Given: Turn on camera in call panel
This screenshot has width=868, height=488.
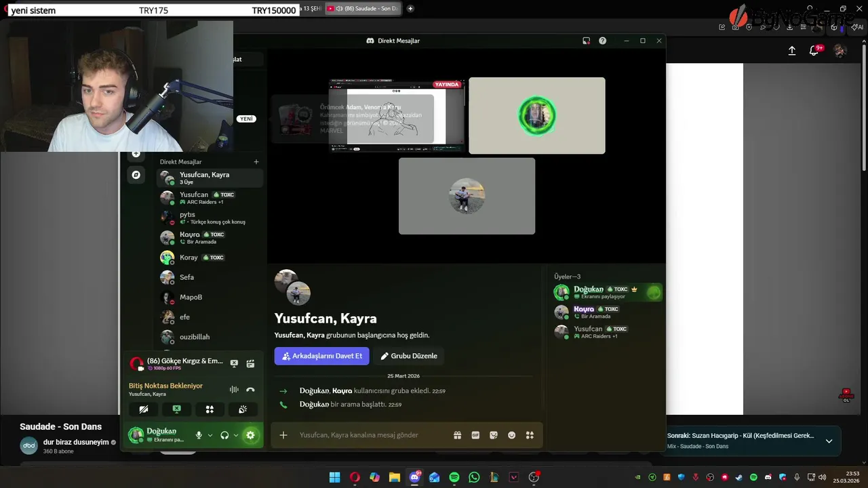Looking at the screenshot, I should [144, 409].
